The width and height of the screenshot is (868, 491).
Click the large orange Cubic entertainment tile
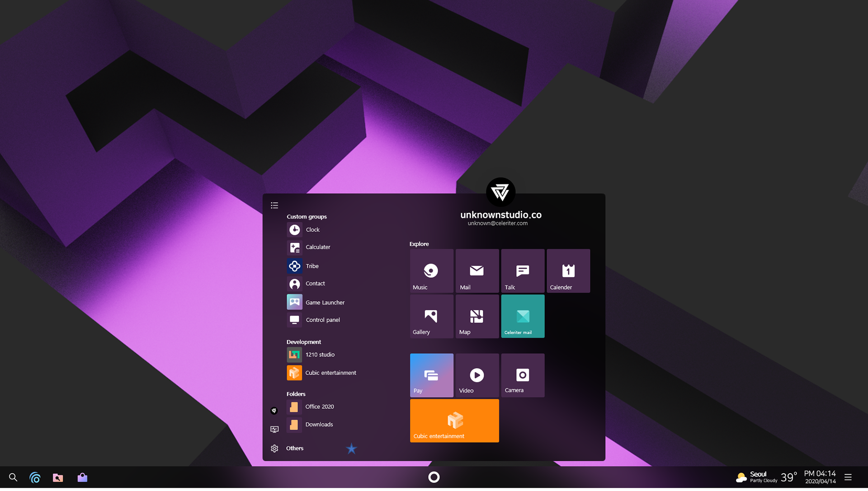(454, 421)
